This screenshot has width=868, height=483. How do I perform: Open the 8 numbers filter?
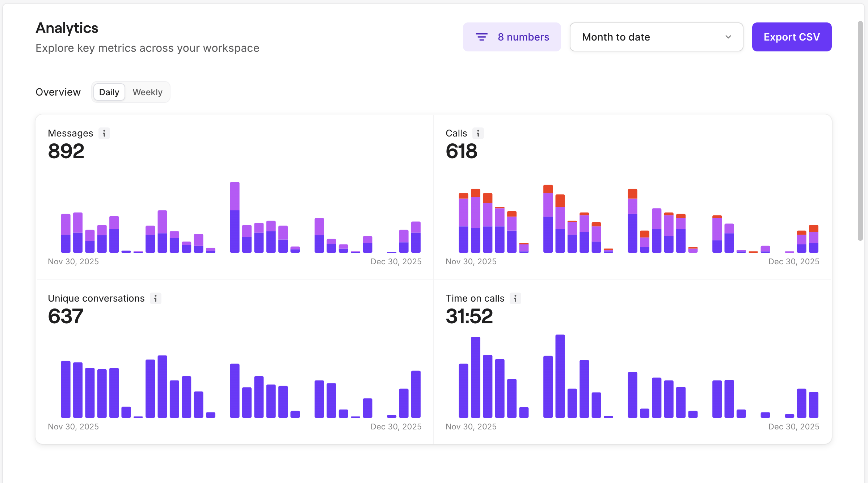pyautogui.click(x=512, y=37)
